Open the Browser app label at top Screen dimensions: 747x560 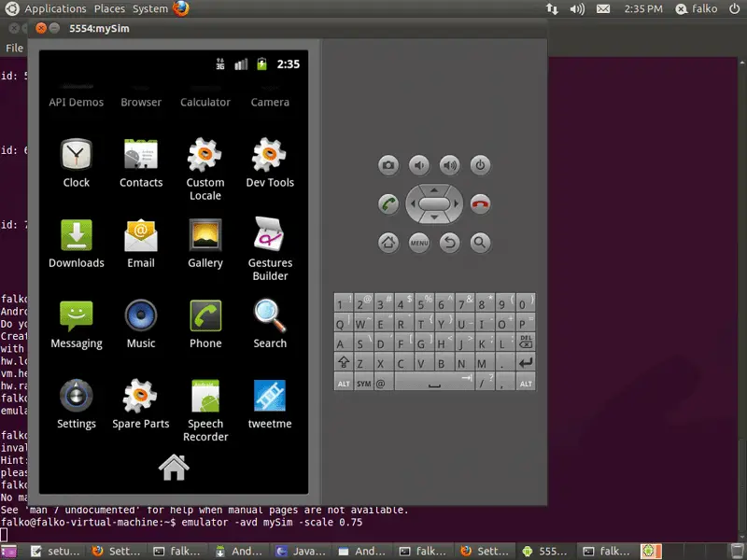tap(141, 102)
